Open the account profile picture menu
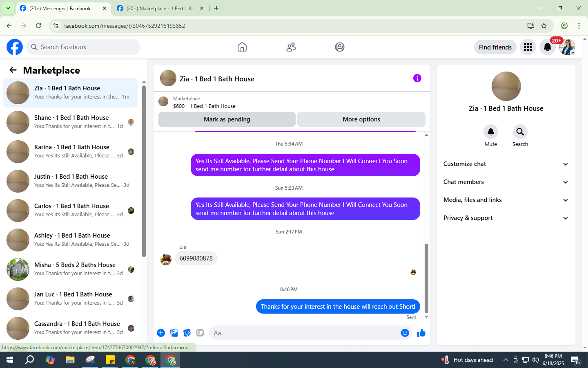Image resolution: width=588 pixels, height=368 pixels. 567,47
